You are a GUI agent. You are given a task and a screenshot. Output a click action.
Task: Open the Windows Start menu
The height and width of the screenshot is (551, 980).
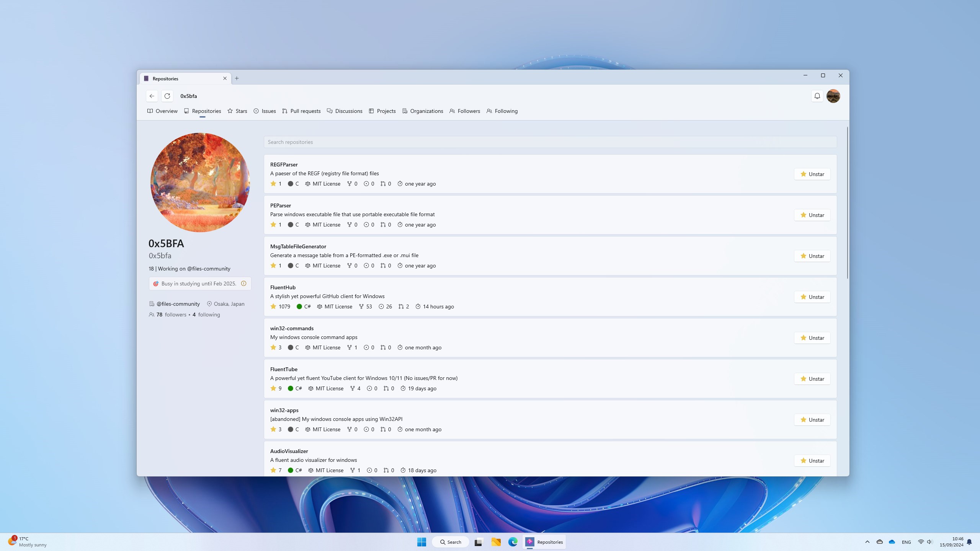[421, 542]
